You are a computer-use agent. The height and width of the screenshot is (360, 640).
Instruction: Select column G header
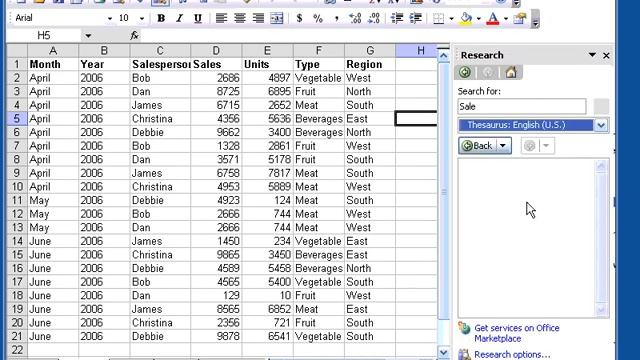(x=370, y=51)
